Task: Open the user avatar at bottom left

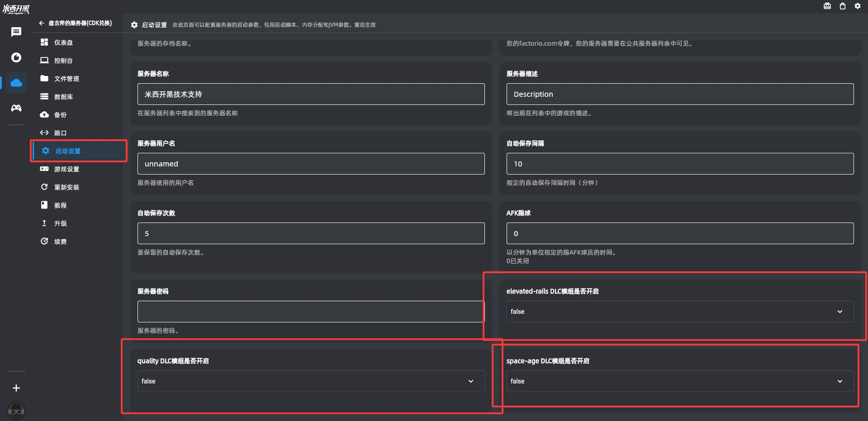Action: pos(16,410)
